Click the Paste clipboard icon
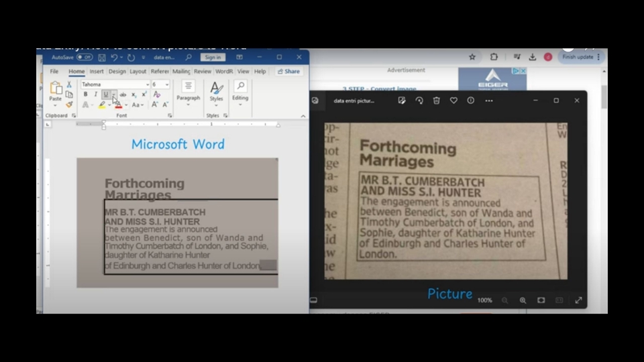The image size is (644, 362). pyautogui.click(x=56, y=88)
